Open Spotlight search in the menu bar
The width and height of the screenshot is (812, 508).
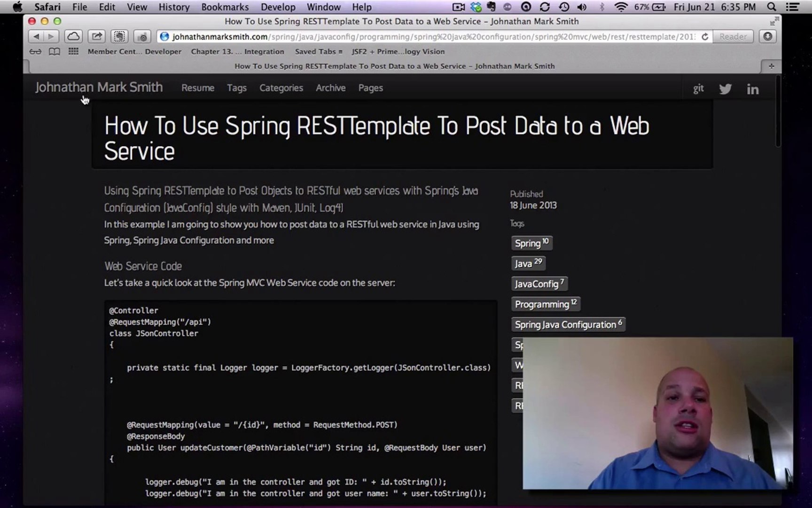click(x=771, y=7)
